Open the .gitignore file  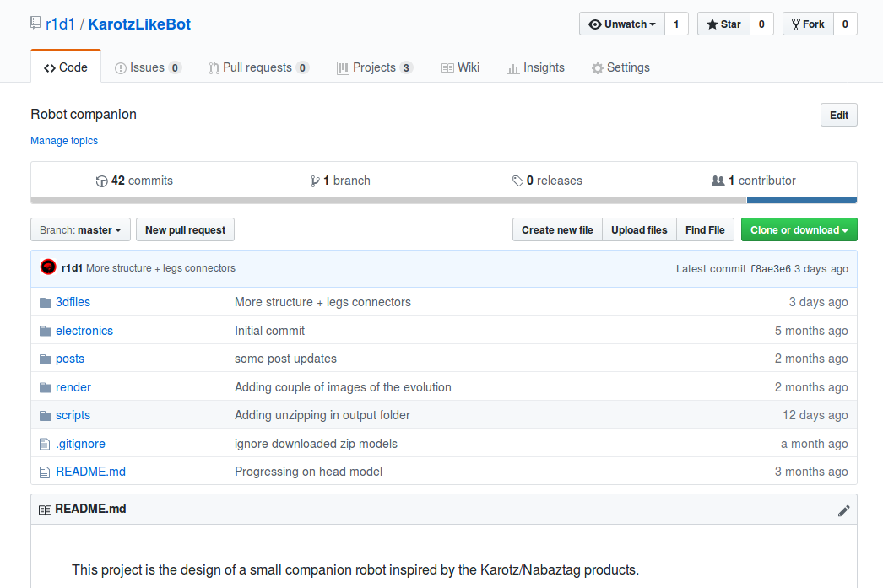tap(80, 444)
